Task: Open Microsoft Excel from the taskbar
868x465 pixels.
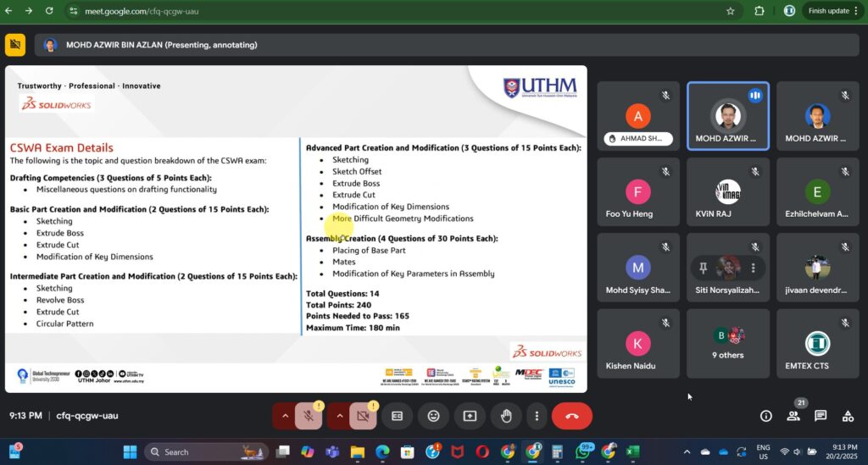Action: 632,451
